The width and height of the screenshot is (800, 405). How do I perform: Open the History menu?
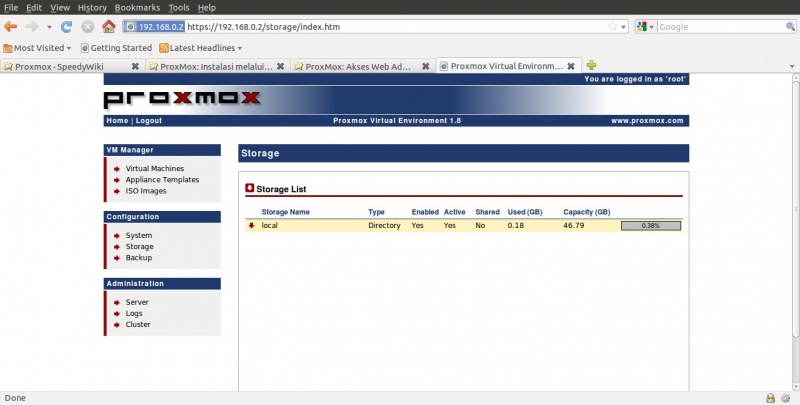point(92,8)
